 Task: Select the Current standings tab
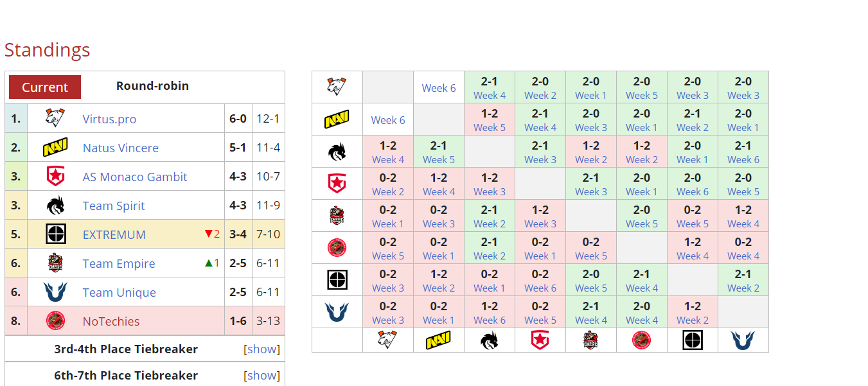click(x=45, y=87)
